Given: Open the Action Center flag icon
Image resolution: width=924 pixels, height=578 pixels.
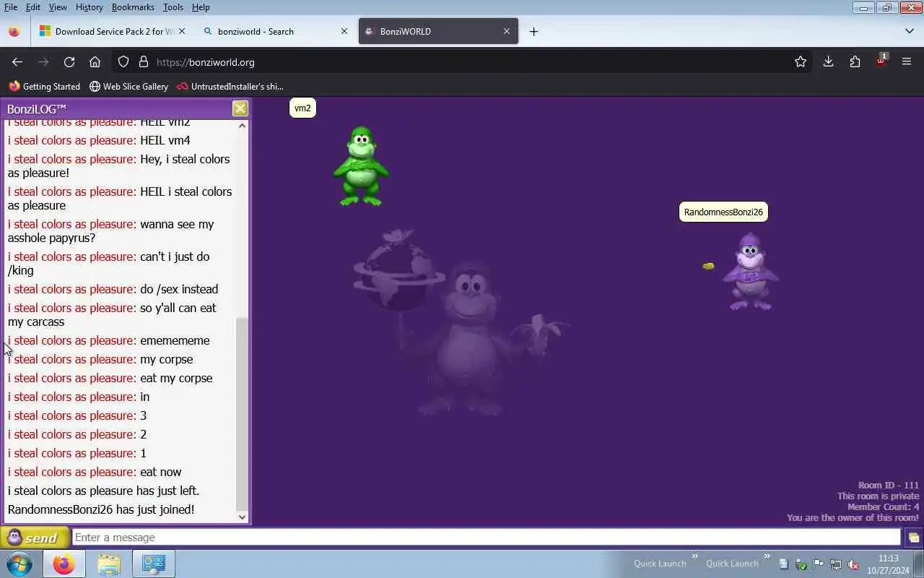Looking at the screenshot, I should [x=819, y=564].
